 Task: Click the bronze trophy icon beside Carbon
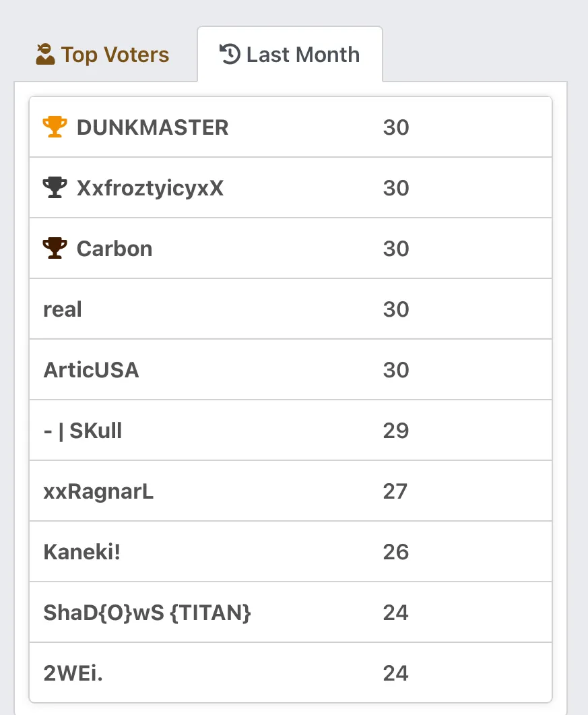(55, 248)
